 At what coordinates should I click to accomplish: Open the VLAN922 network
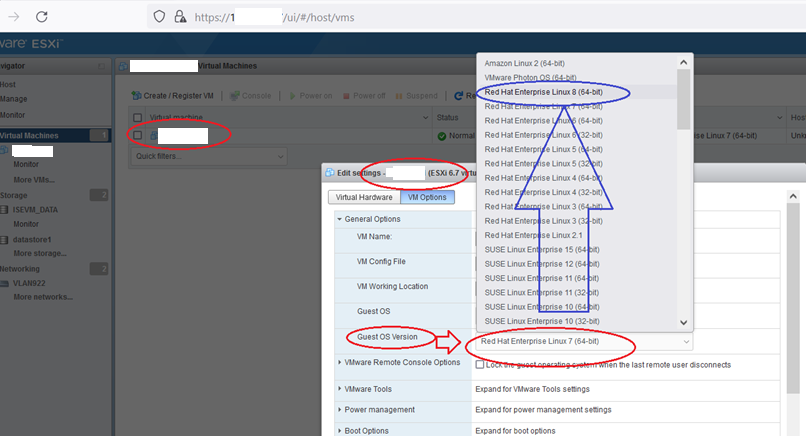29,283
